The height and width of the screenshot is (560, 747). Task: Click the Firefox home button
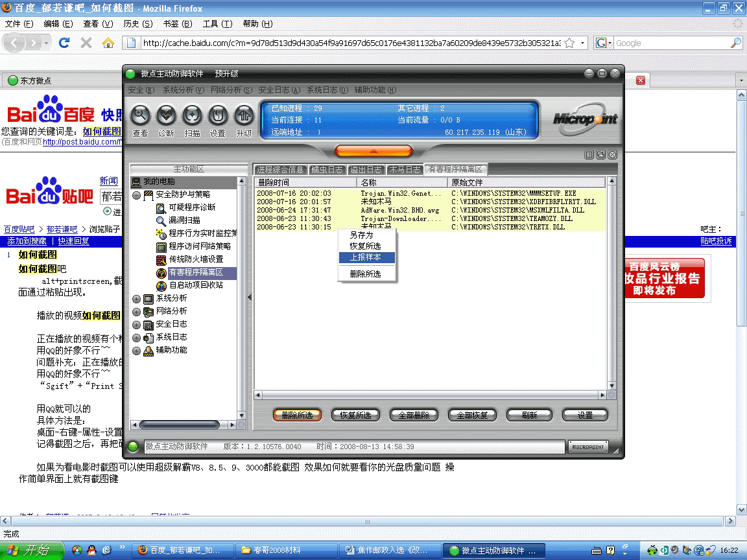point(108,43)
